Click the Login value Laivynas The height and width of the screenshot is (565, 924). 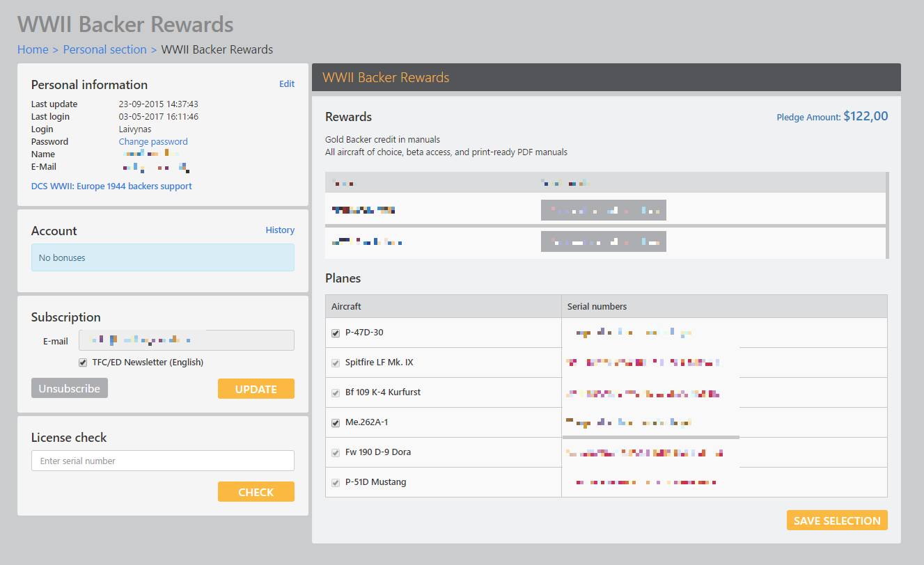[135, 129]
